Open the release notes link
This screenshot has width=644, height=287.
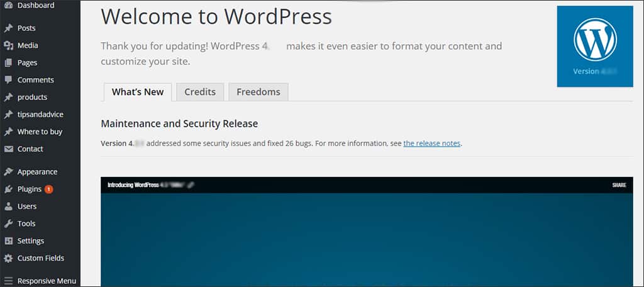tap(431, 143)
